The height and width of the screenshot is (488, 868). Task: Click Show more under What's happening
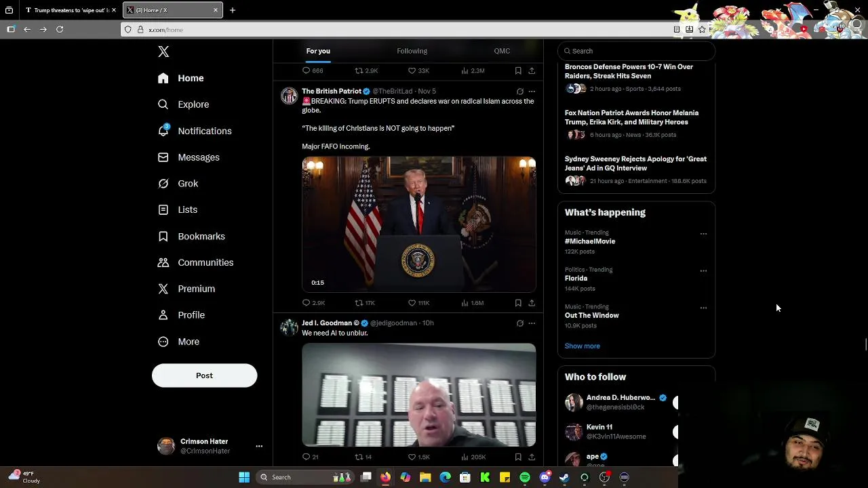pyautogui.click(x=582, y=346)
